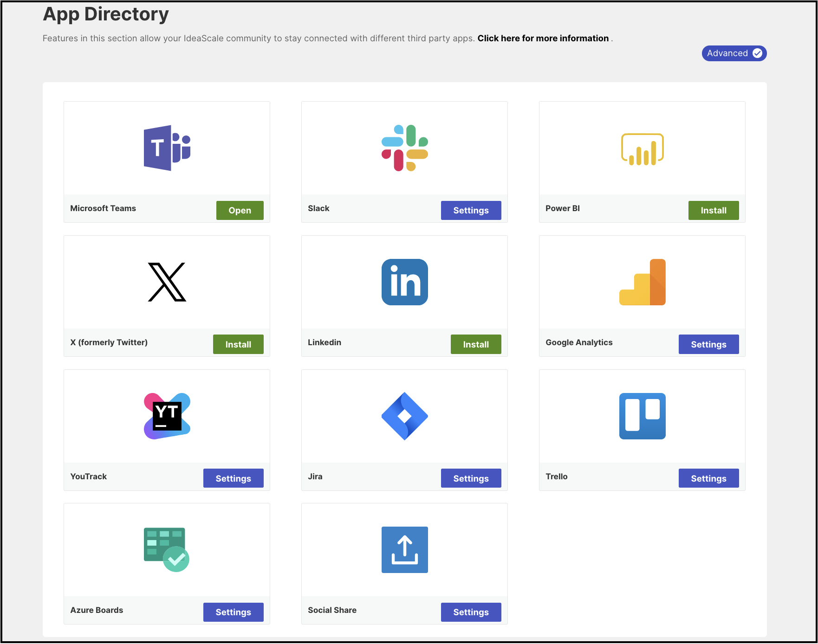Click the Trello board logo

pos(643,416)
